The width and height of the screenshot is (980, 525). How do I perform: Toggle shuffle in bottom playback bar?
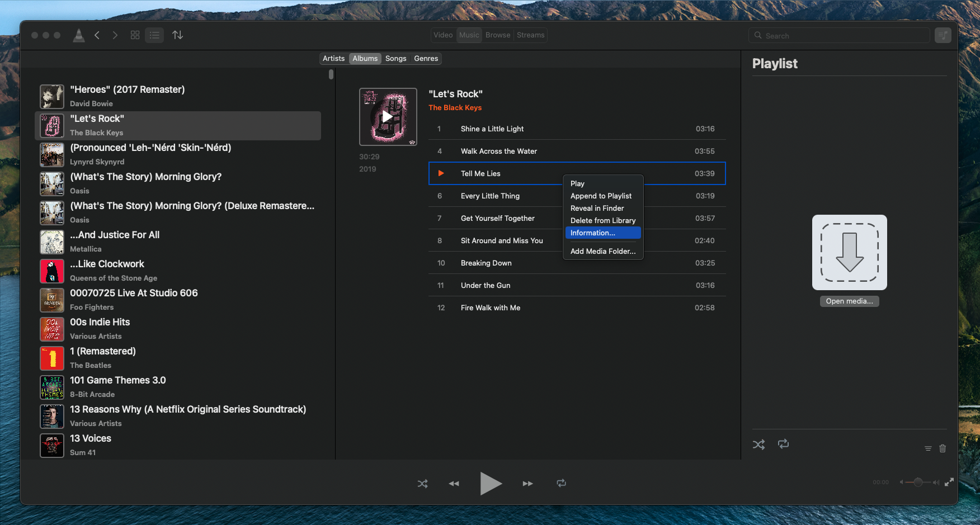[x=422, y=484]
